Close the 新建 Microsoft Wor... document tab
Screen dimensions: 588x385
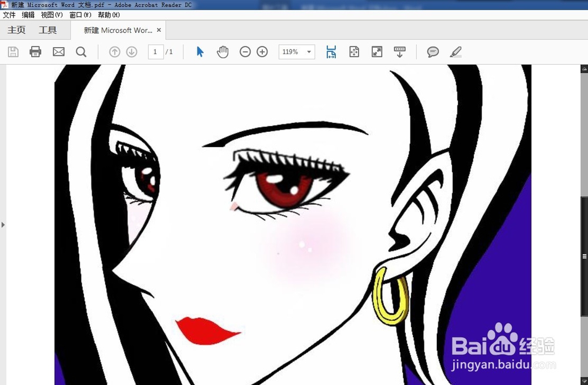[x=159, y=30]
